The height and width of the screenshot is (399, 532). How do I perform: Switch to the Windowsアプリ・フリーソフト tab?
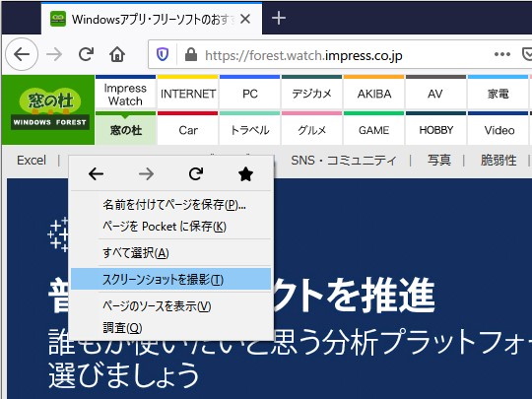152,19
